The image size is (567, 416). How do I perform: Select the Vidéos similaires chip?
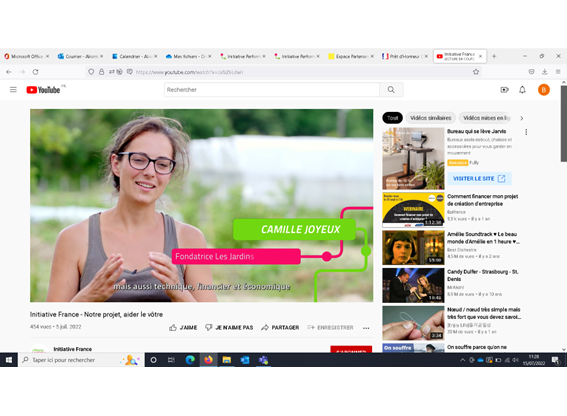[x=431, y=118]
